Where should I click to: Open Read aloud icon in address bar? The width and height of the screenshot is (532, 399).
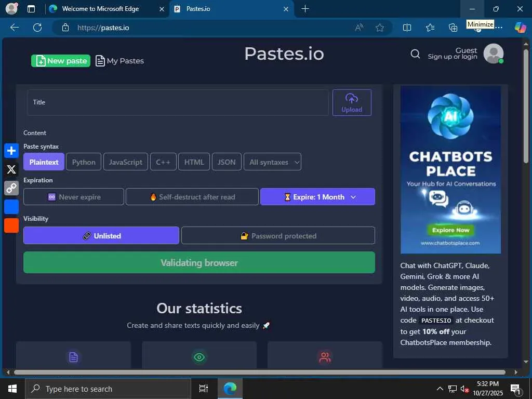tap(359, 28)
